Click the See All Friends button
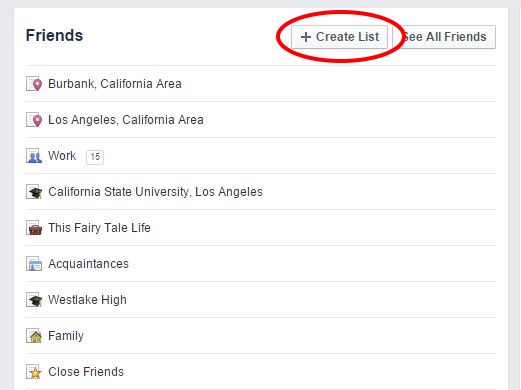Image resolution: width=521 pixels, height=390 pixels. tap(444, 37)
